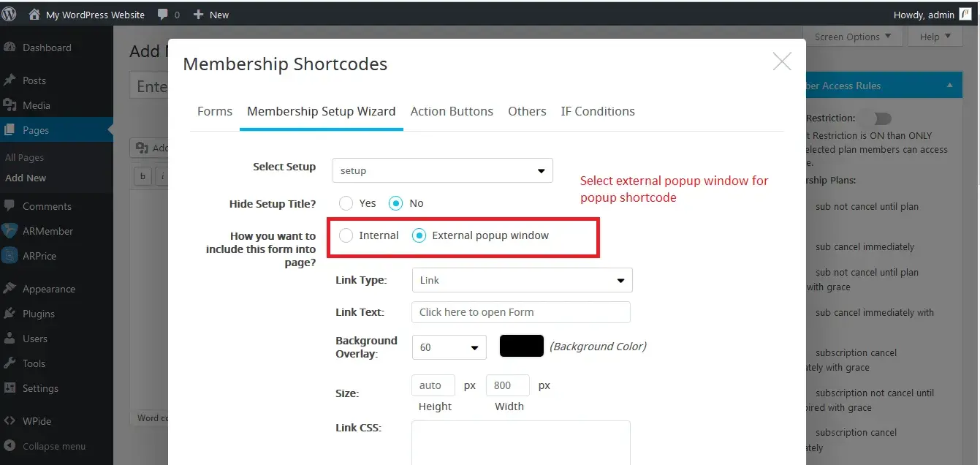The width and height of the screenshot is (980, 465).
Task: Click the Collapse menu icon
Action: [x=10, y=446]
